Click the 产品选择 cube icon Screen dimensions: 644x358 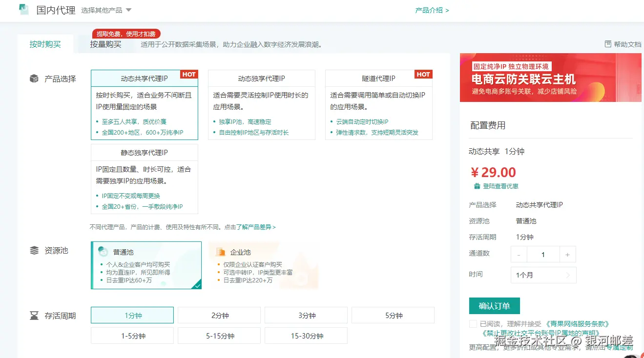[x=34, y=79]
